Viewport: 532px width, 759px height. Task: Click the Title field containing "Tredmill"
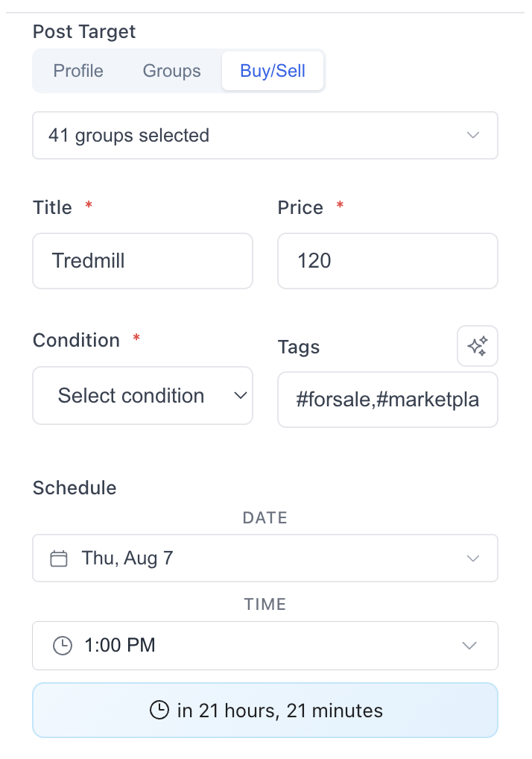(x=142, y=261)
